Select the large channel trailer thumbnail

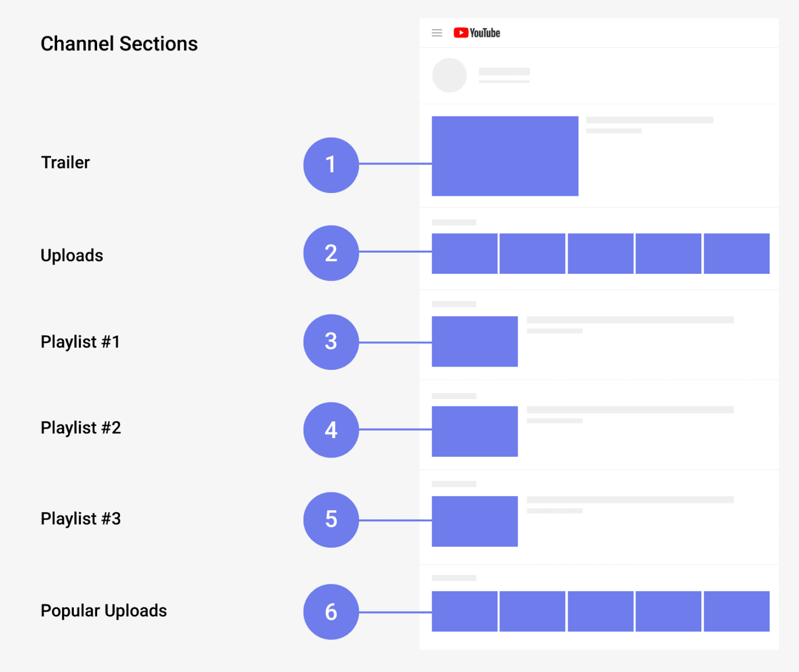tap(505, 156)
